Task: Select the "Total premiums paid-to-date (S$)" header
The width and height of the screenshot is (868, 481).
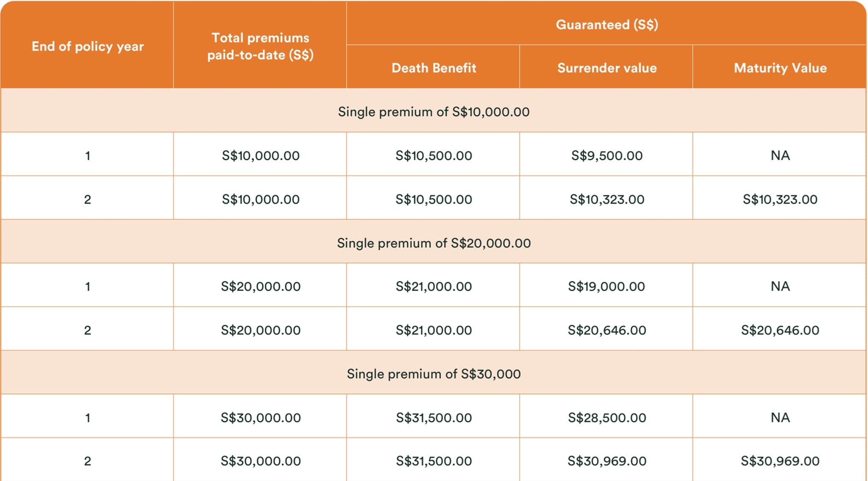Action: [260, 46]
